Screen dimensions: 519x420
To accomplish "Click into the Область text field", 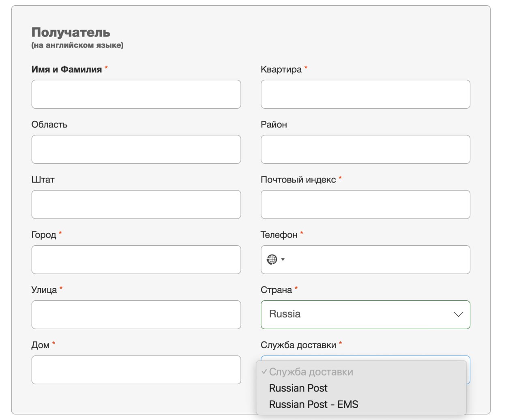I will [136, 149].
